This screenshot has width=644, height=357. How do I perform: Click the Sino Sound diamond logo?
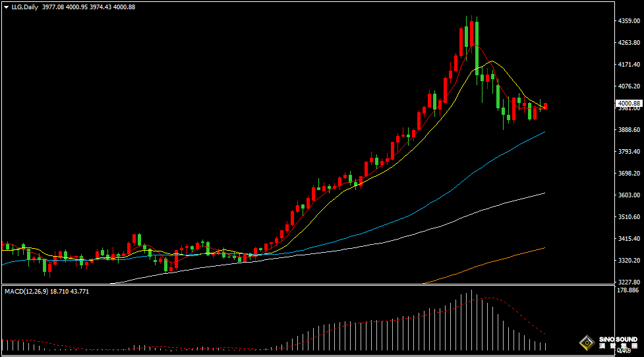pos(587,342)
